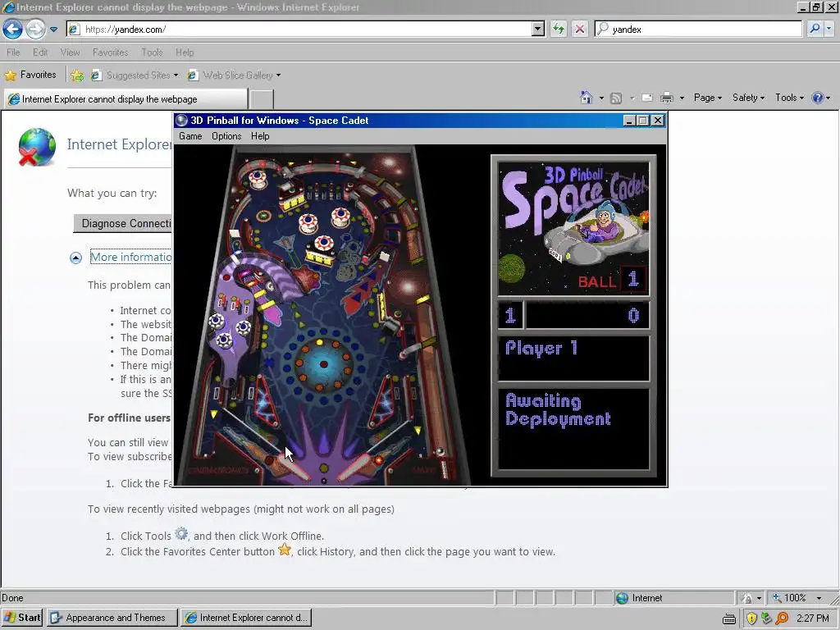The image size is (840, 630).
Task: Click the globe with red X icon
Action: (x=36, y=147)
